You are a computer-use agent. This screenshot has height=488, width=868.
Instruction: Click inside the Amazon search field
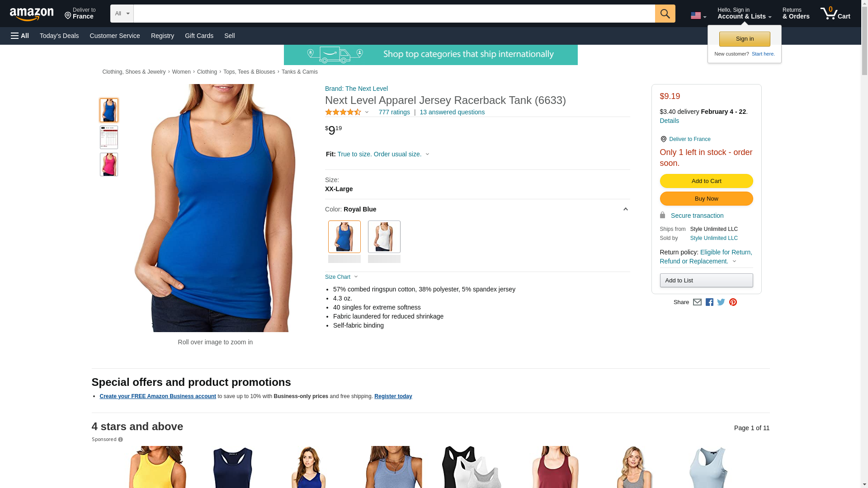(394, 14)
